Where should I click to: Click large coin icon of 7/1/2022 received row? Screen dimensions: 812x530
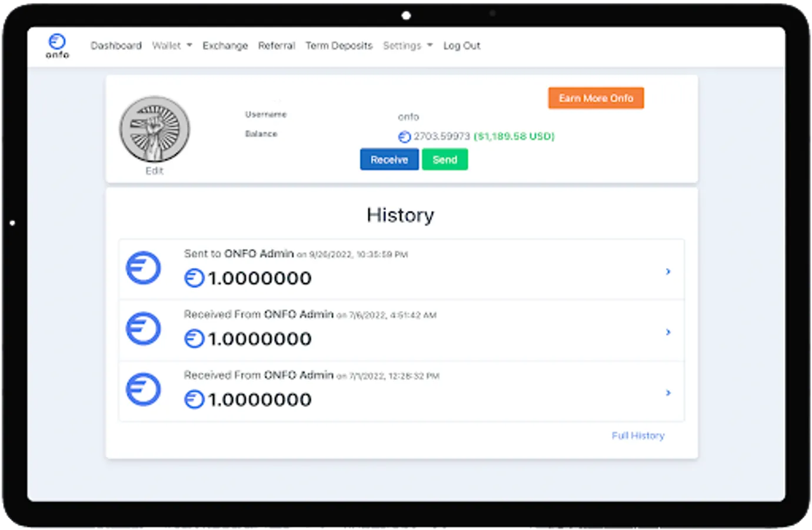click(143, 389)
